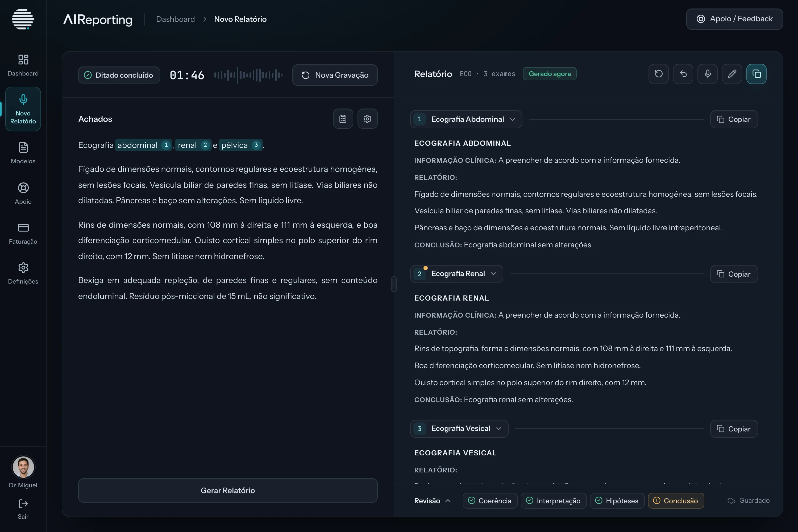Viewport: 798px width, 532px height.
Task: Click 'Bexiga em adequada repleção' paragraph
Action: 228,288
